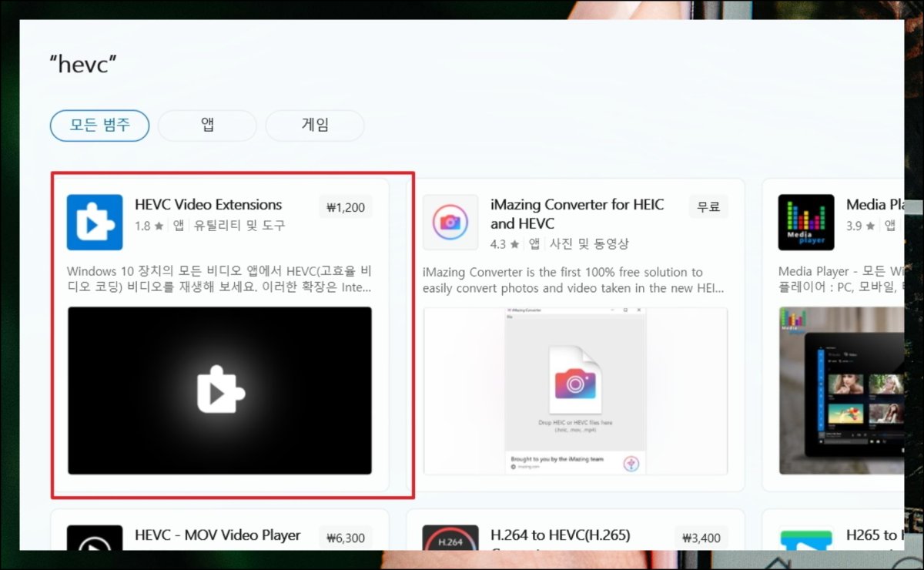
Task: Click the 4.3 star rating text
Action: point(505,244)
